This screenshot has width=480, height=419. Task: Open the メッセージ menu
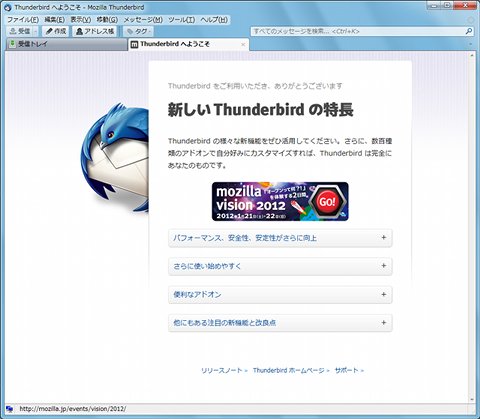[143, 20]
